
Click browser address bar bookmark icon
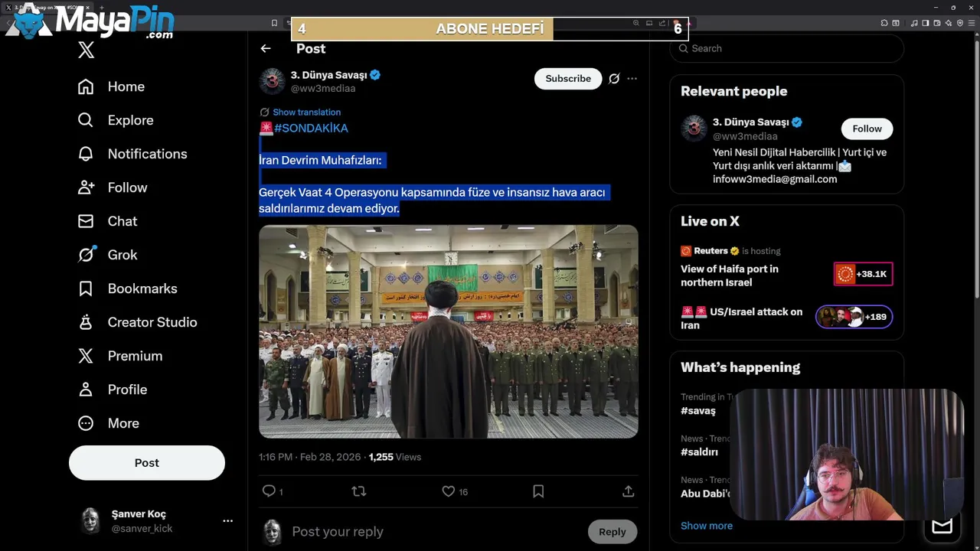point(274,23)
